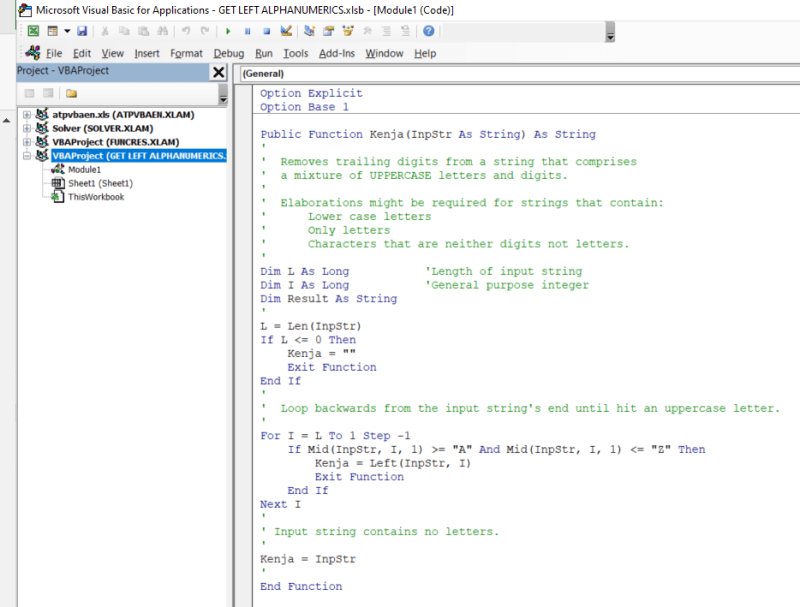Open the Edit menu
The height and width of the screenshot is (607, 800).
click(x=82, y=53)
